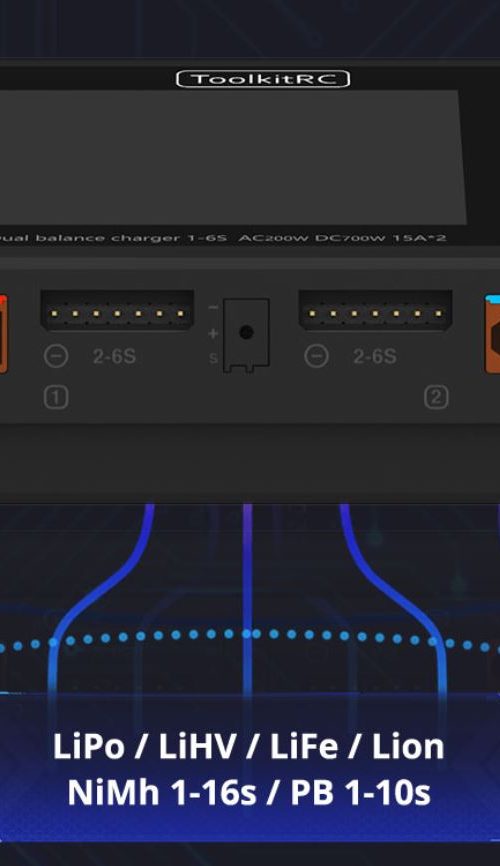The height and width of the screenshot is (866, 500).
Task: Click the left balance port pins
Action: (117, 313)
